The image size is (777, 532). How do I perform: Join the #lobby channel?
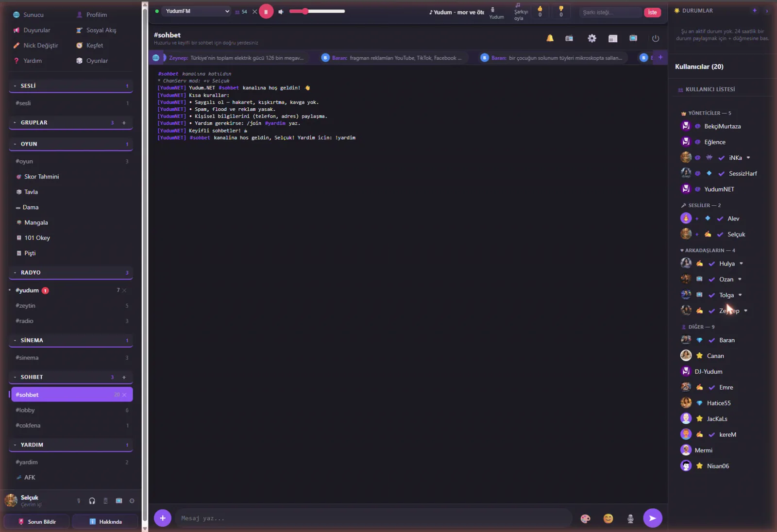point(71,410)
